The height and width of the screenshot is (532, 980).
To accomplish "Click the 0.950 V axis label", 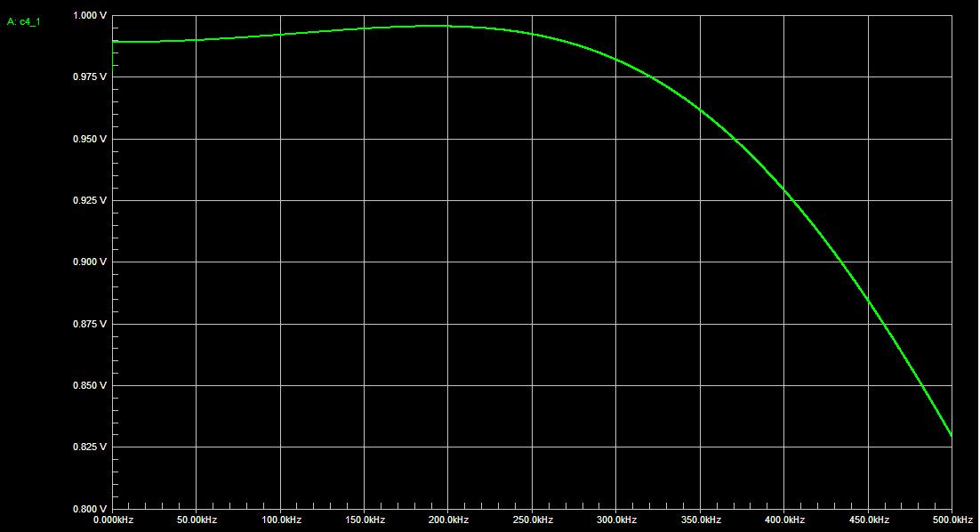I will click(x=90, y=137).
